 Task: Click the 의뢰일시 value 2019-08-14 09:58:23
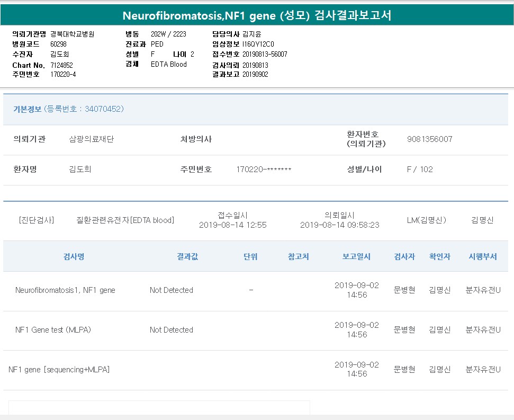[339, 225]
